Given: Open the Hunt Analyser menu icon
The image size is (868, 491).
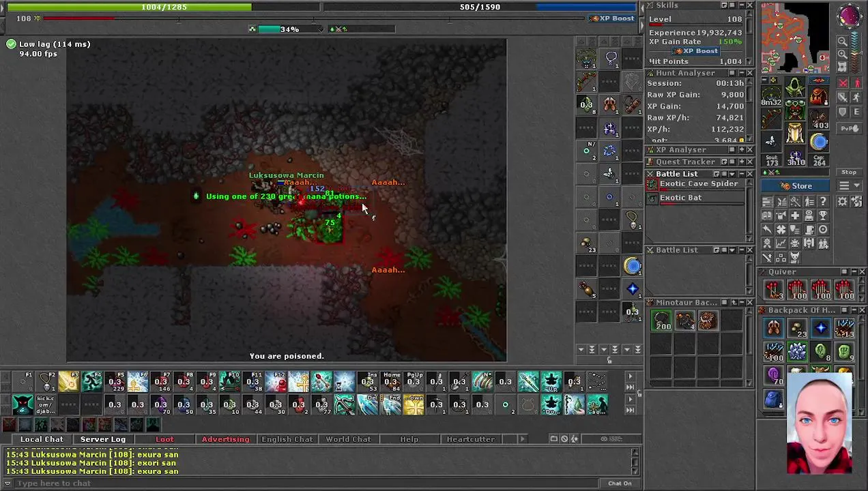Looking at the screenshot, I should click(x=732, y=73).
